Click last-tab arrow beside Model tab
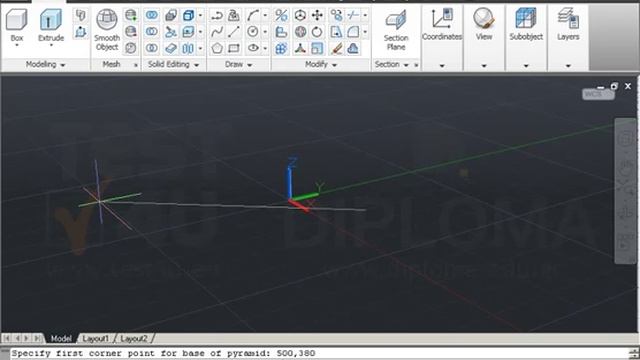The width and height of the screenshot is (640, 360). pos(37,338)
